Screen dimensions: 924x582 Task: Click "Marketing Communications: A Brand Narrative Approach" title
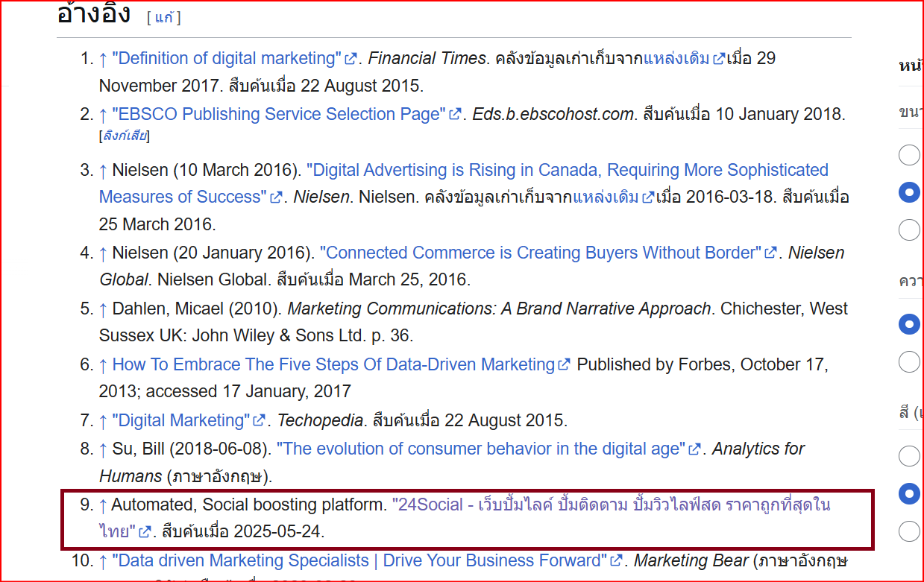(500, 309)
